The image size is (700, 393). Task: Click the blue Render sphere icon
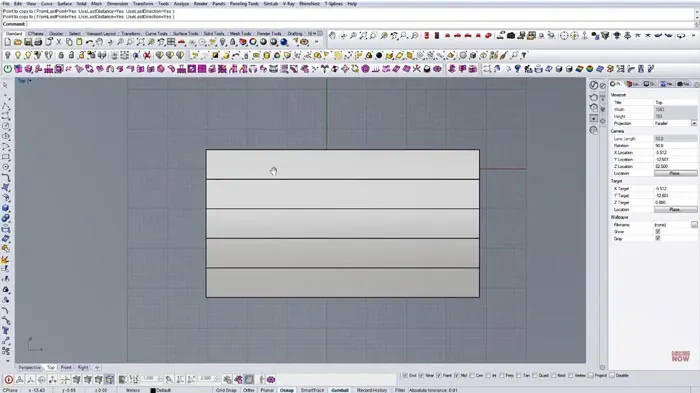(284, 42)
